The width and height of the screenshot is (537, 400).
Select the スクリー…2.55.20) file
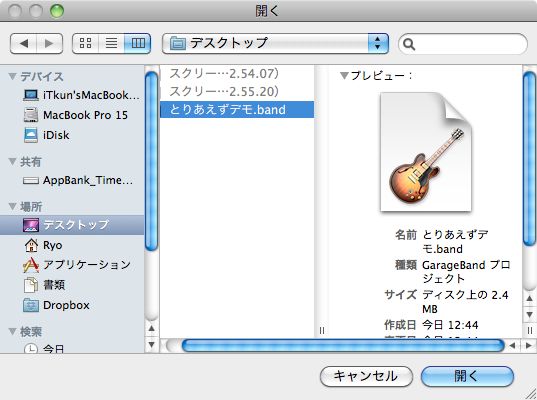237,91
